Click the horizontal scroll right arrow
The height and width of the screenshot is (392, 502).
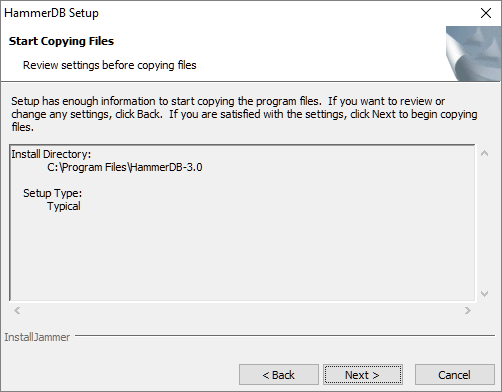[x=468, y=311]
